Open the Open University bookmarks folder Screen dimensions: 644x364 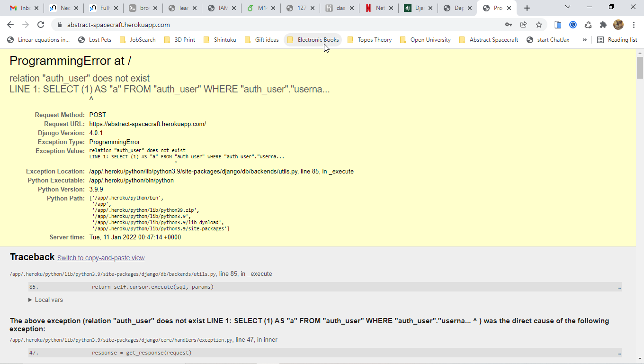[x=425, y=40]
